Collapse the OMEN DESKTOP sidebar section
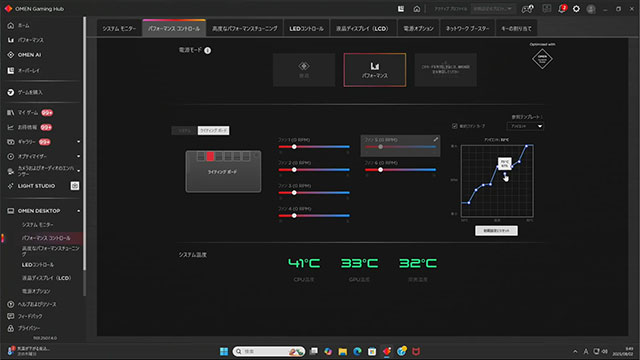Viewport: 640px width, 360px height. tap(79, 211)
